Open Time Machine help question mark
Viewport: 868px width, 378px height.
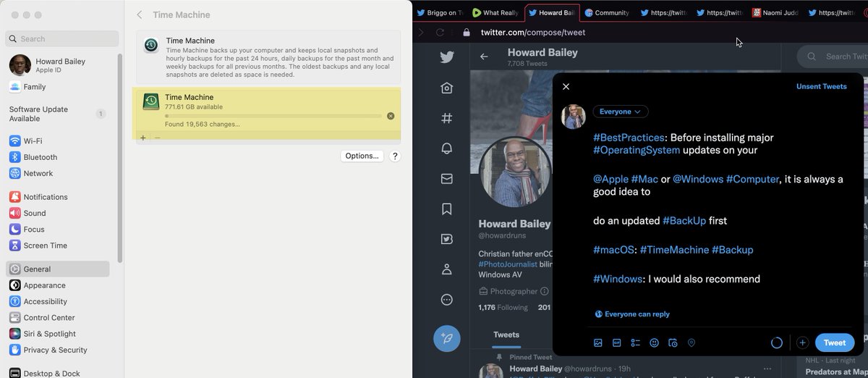coord(395,156)
